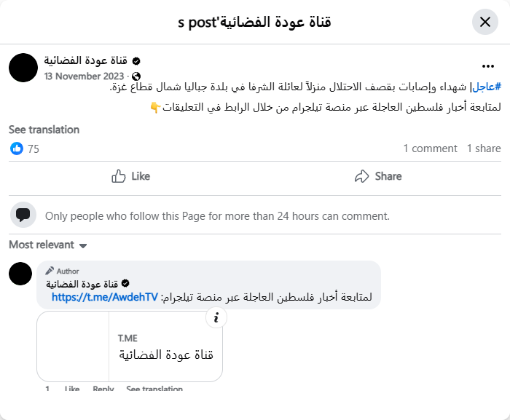Open the t.me/AwdehTV link in comment
The width and height of the screenshot is (510, 420).
[105, 297]
